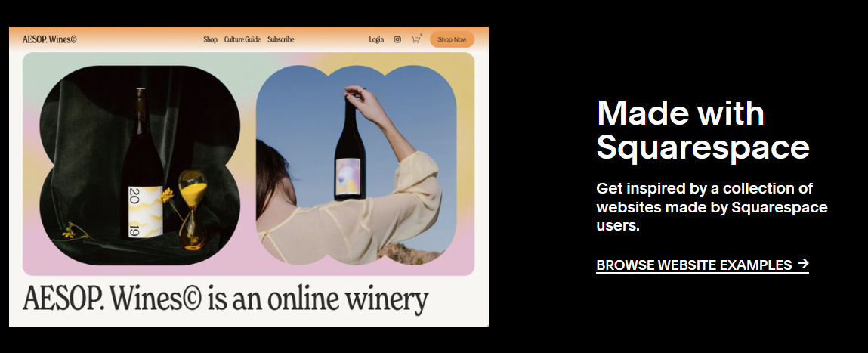868x353 pixels.
Task: Open the shopping cart icon
Action: 415,39
